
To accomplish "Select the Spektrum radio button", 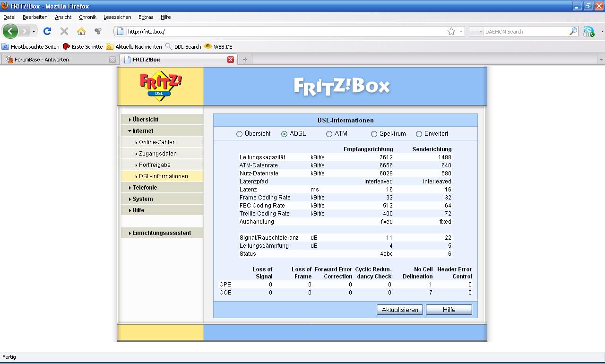I will click(x=374, y=134).
